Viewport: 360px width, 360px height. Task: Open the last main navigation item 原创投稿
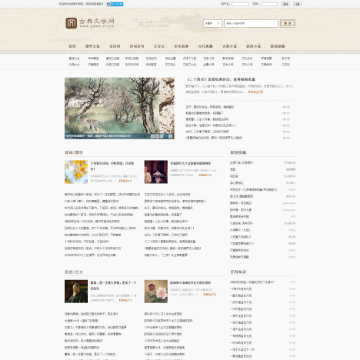coord(278,46)
